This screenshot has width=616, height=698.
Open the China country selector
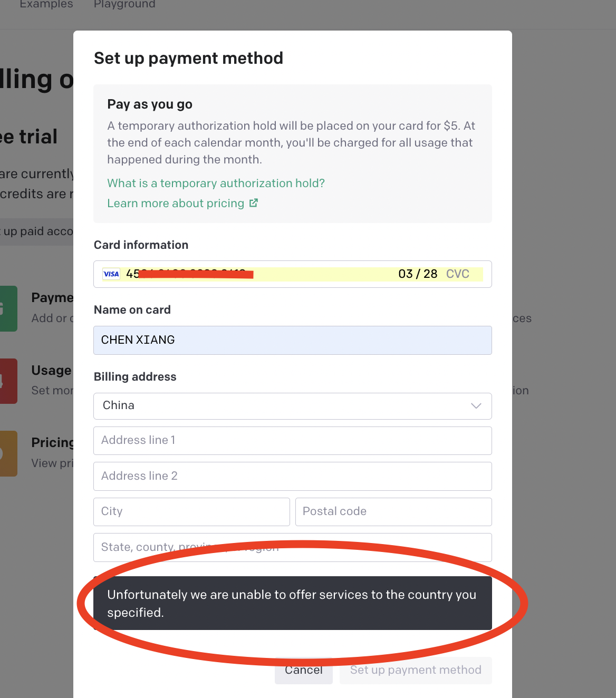(x=293, y=406)
